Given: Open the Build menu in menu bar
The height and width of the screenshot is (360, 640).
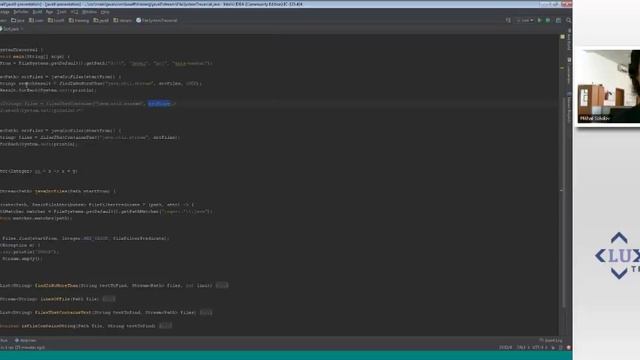Looking at the screenshot, I should (37, 12).
